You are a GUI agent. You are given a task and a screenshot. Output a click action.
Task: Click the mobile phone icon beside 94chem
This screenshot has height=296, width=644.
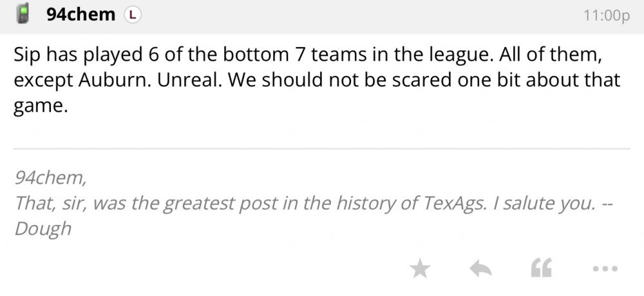[24, 15]
